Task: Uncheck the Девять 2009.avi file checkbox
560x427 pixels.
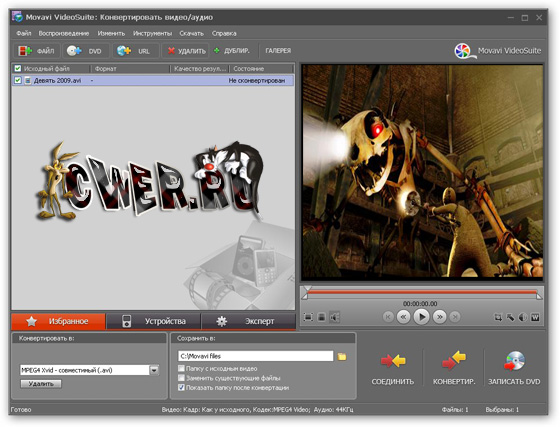Action: pyautogui.click(x=18, y=81)
